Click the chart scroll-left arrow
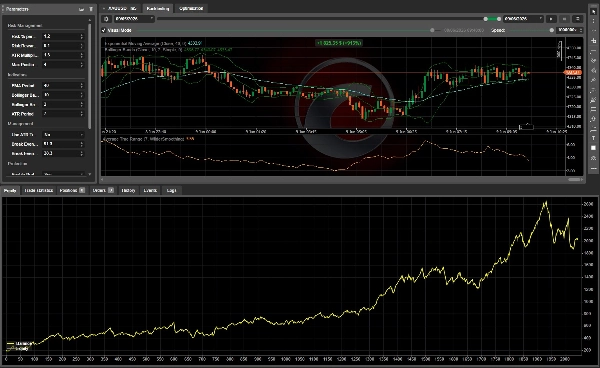This screenshot has height=368, width=600. tap(102, 179)
